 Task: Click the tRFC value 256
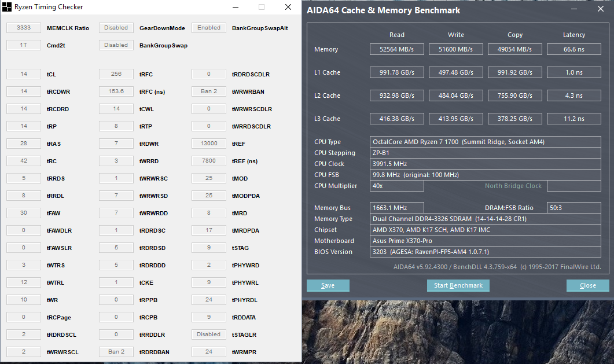point(116,74)
